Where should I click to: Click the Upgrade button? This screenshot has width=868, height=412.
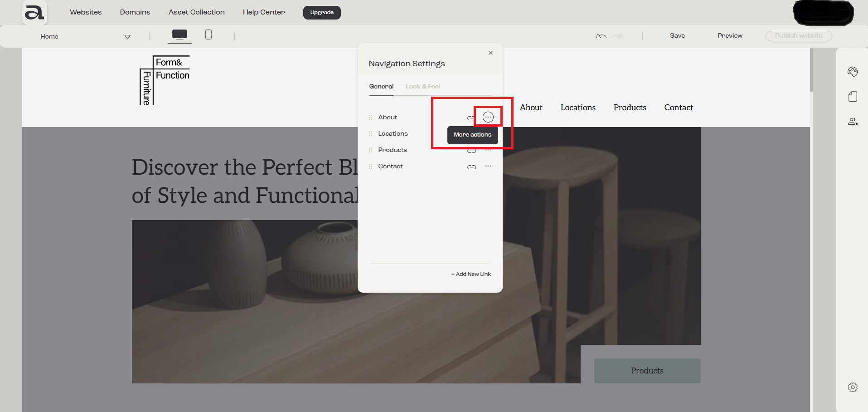point(322,12)
